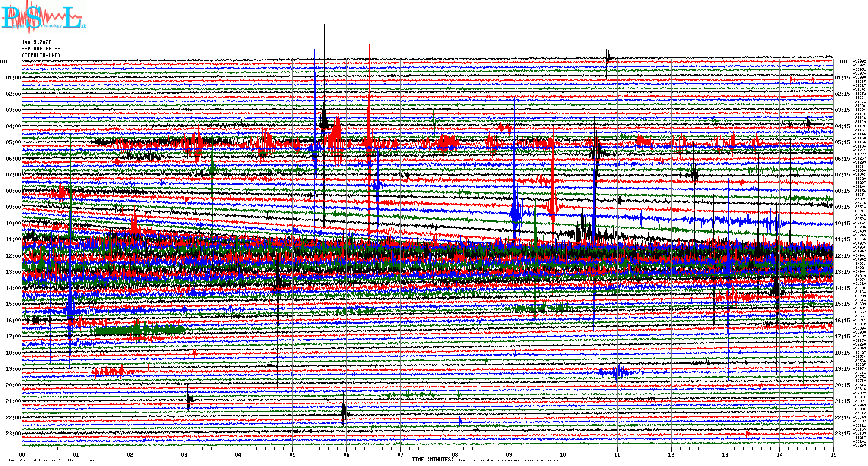Click minute tick 15 on bottom axis
This screenshot has height=466, width=868.
833,454
